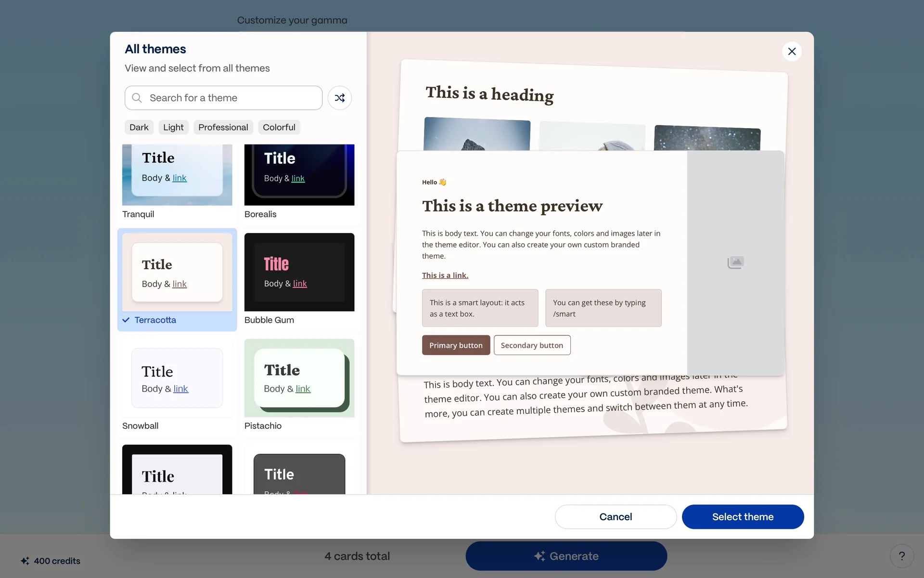Filter themes by Dark
This screenshot has width=924, height=578.
(139, 127)
